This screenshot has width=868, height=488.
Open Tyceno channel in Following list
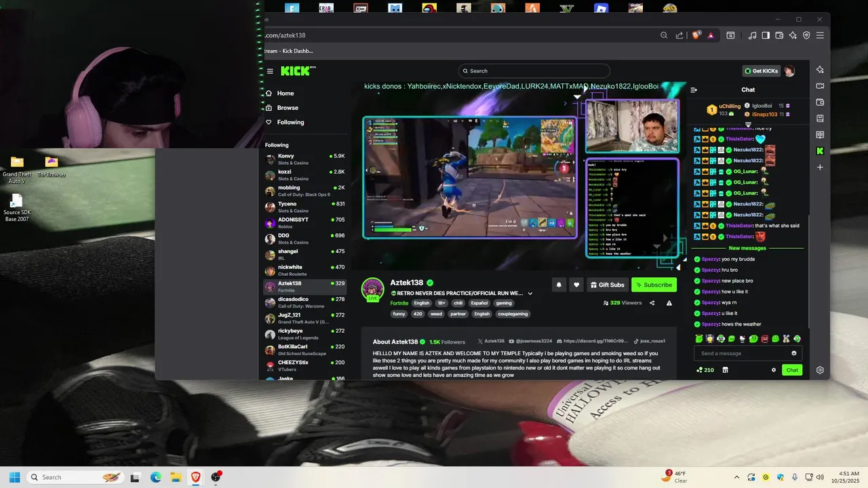[304, 207]
